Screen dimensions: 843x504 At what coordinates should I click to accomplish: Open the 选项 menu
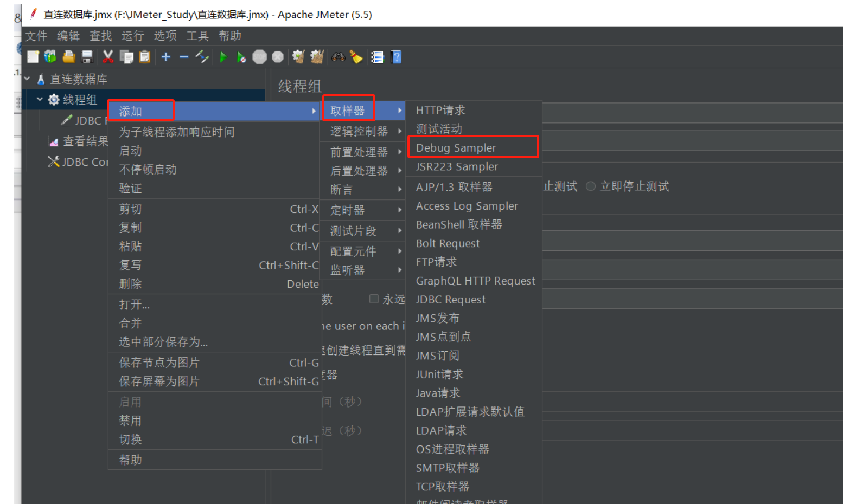click(165, 36)
